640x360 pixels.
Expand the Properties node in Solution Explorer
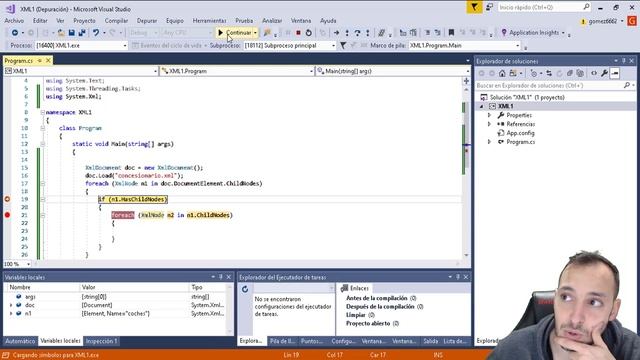click(489, 115)
